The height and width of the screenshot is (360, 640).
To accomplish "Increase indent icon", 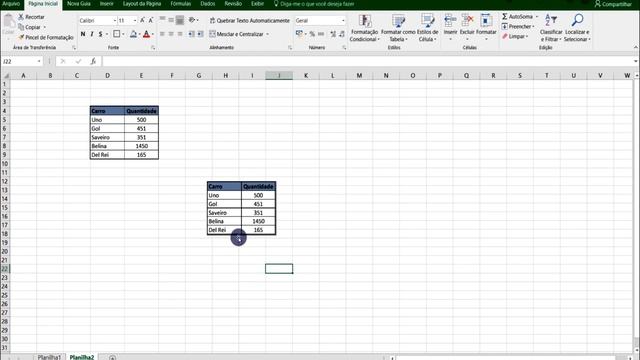I will click(200, 34).
